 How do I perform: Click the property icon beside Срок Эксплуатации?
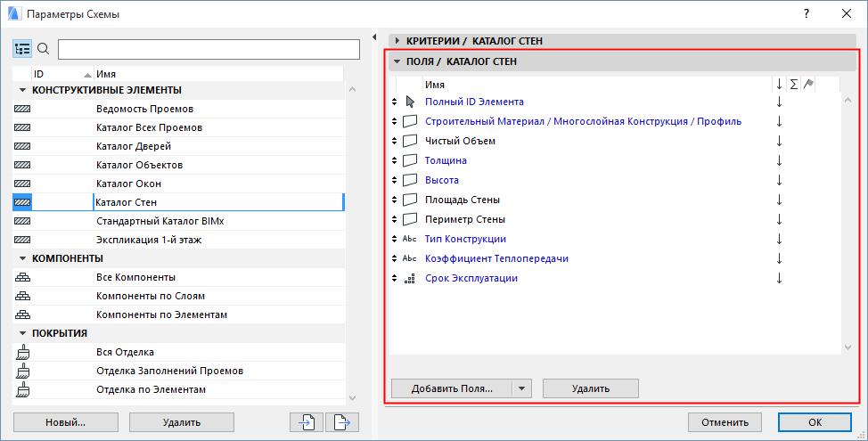pyautogui.click(x=410, y=278)
